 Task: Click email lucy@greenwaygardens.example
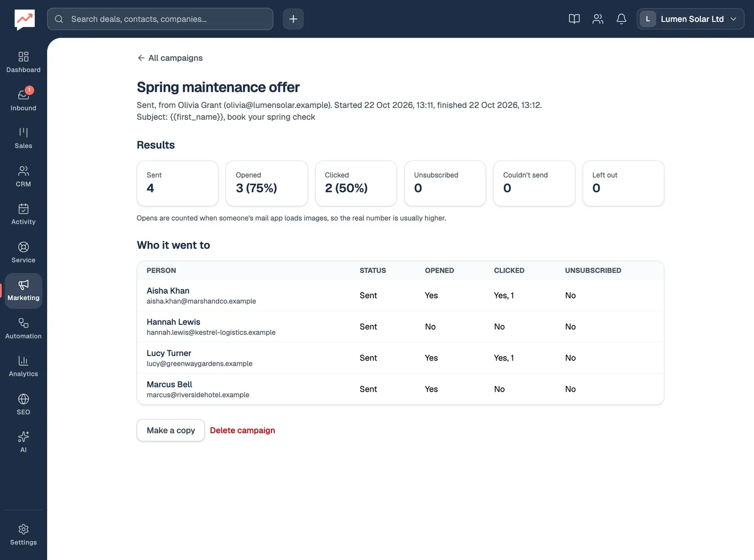pos(199,363)
